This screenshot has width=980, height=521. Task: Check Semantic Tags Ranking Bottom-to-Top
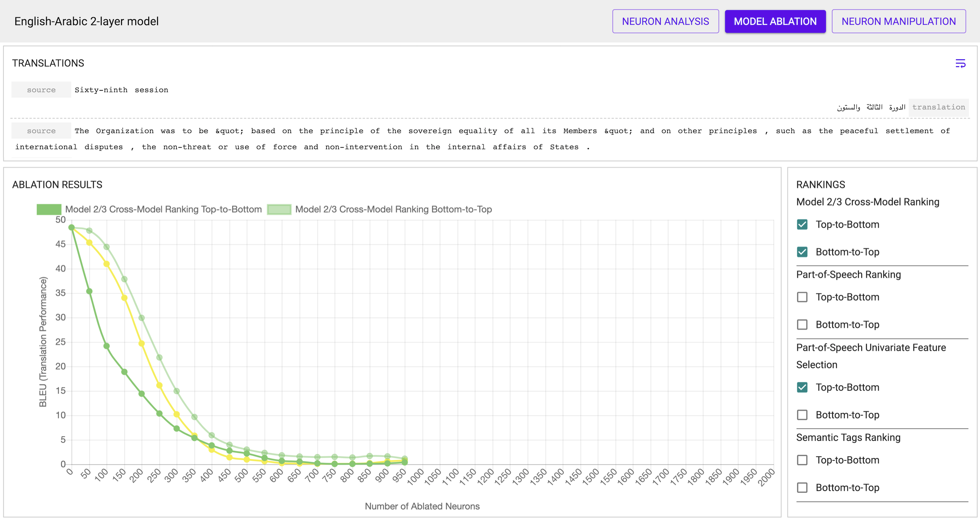(x=802, y=488)
